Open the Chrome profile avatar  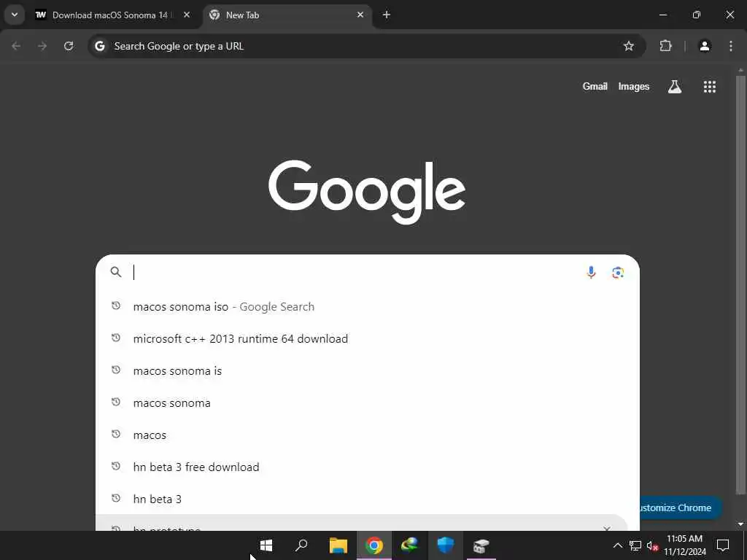click(x=705, y=46)
